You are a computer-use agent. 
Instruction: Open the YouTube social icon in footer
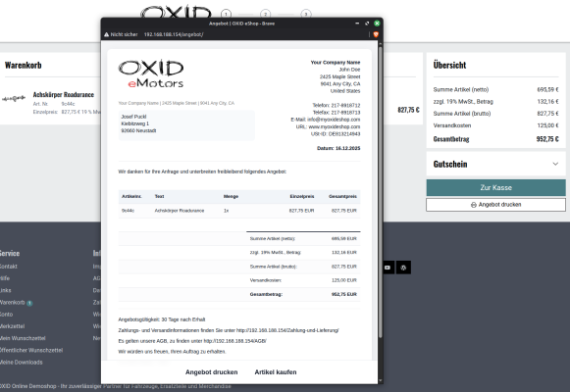pos(388,268)
